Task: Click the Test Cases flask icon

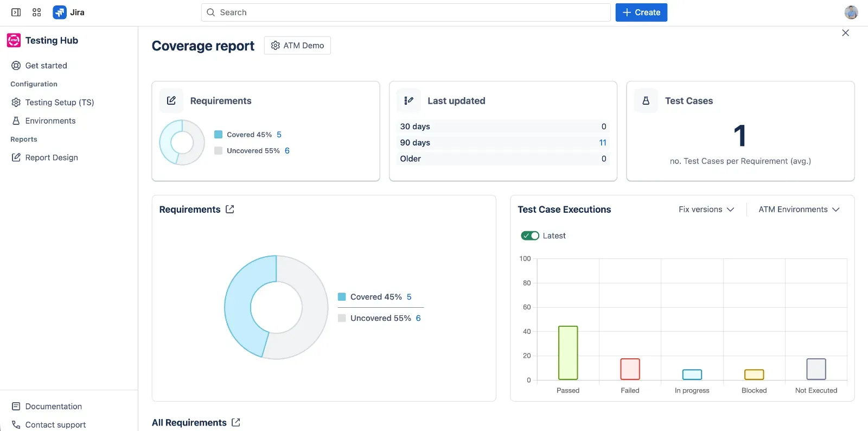Action: [x=646, y=100]
